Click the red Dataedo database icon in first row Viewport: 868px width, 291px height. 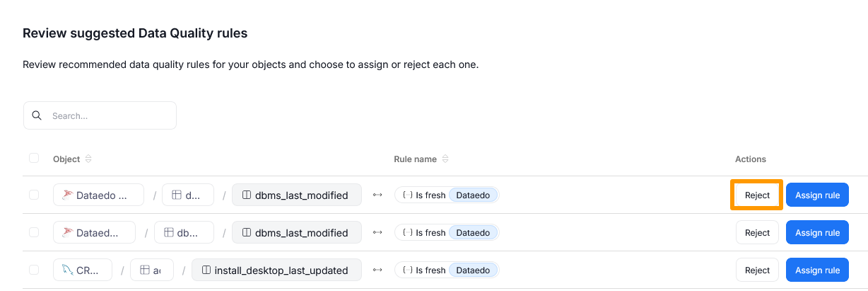(x=67, y=195)
